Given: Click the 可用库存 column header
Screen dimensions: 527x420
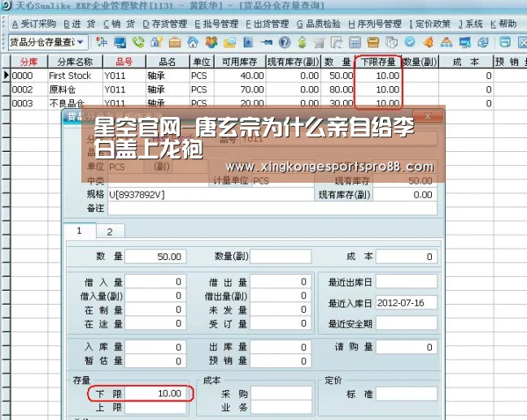Looking at the screenshot, I should 240,62.
